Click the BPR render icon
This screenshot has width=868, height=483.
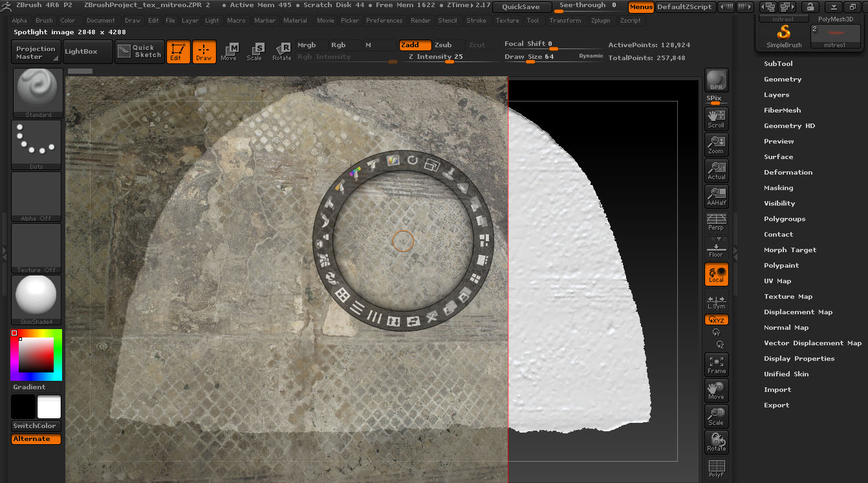716,80
